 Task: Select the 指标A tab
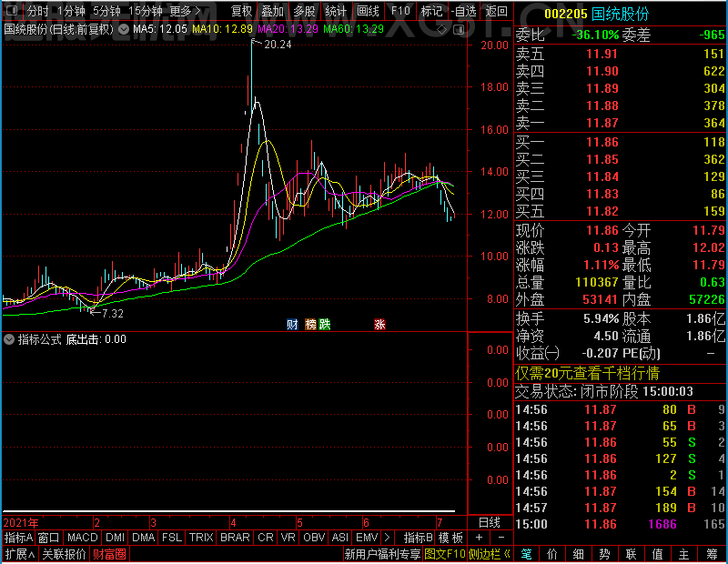[x=18, y=538]
